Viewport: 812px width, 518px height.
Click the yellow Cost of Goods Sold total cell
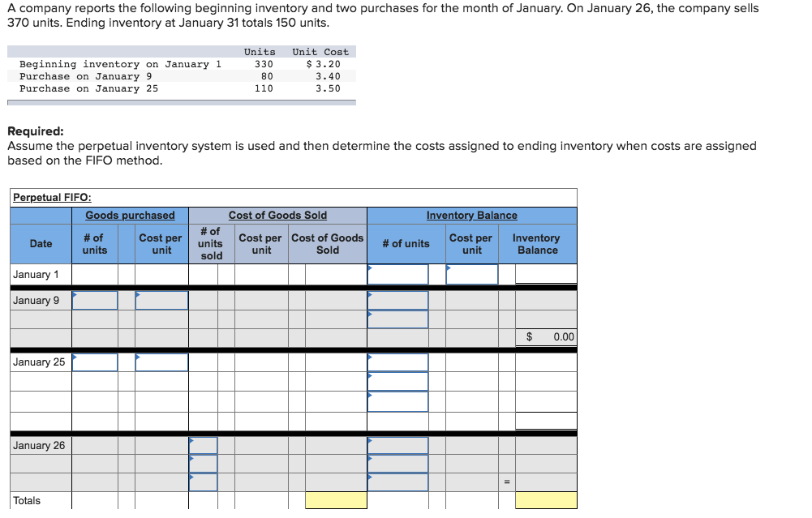tap(336, 500)
